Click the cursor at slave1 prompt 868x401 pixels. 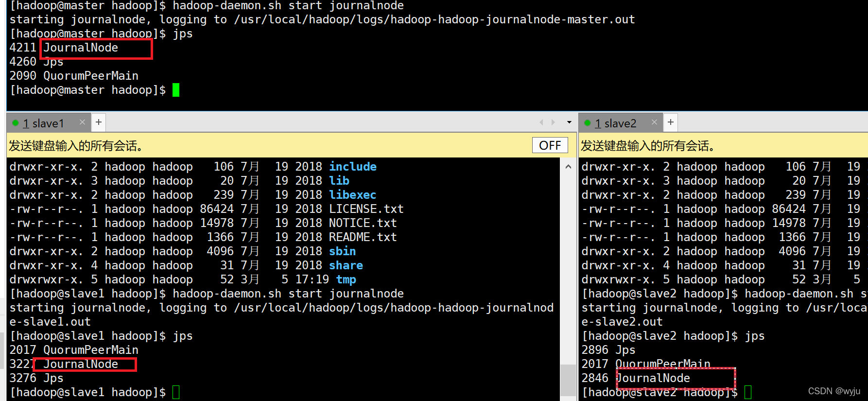(x=176, y=392)
